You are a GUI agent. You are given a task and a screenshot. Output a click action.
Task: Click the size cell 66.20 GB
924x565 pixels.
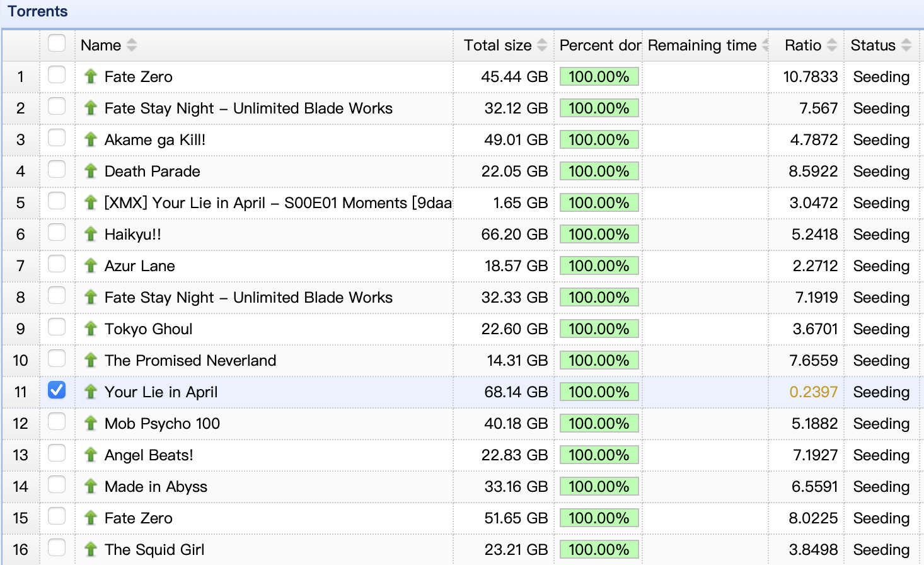(514, 234)
